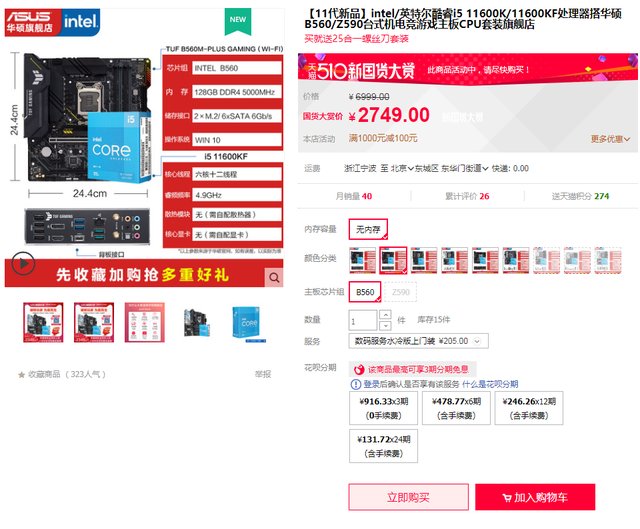Choose the Z590 chipset option
The width and height of the screenshot is (640, 529).
coord(400,292)
